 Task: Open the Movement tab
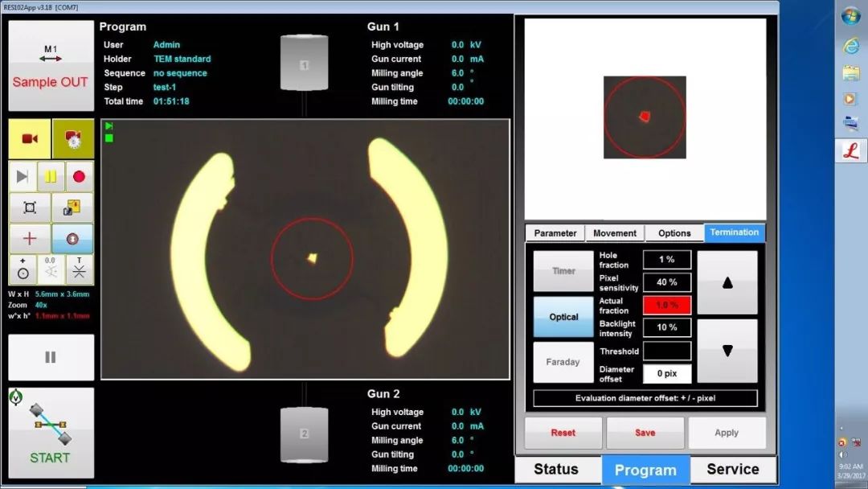pyautogui.click(x=615, y=233)
